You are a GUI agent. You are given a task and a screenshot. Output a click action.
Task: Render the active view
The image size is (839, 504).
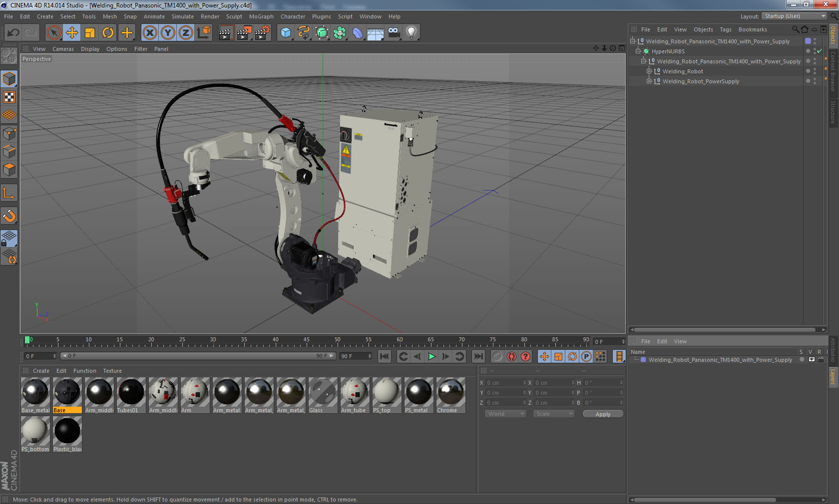pos(226,33)
